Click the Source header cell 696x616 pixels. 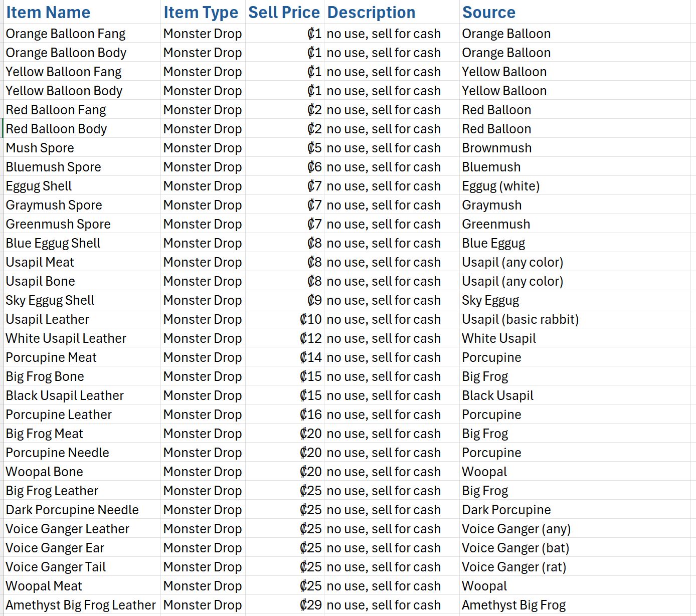575,12
